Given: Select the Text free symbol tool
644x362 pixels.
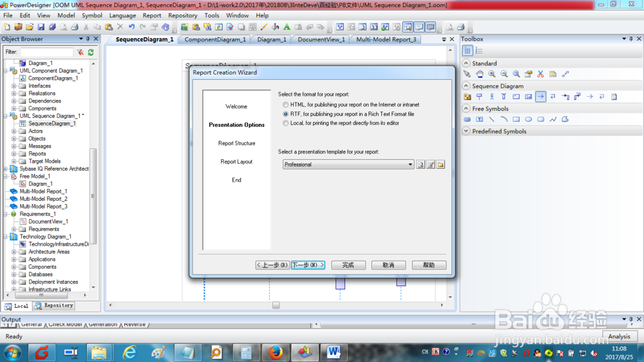Looking at the screenshot, I should (x=479, y=119).
